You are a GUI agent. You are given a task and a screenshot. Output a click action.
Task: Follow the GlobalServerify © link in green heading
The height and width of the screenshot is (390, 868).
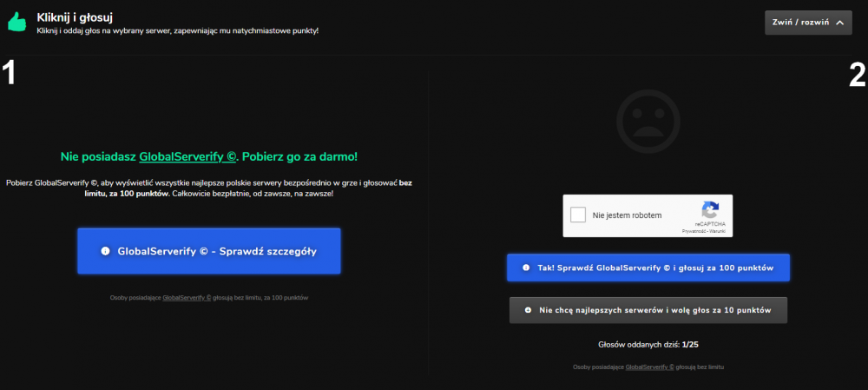pyautogui.click(x=187, y=156)
